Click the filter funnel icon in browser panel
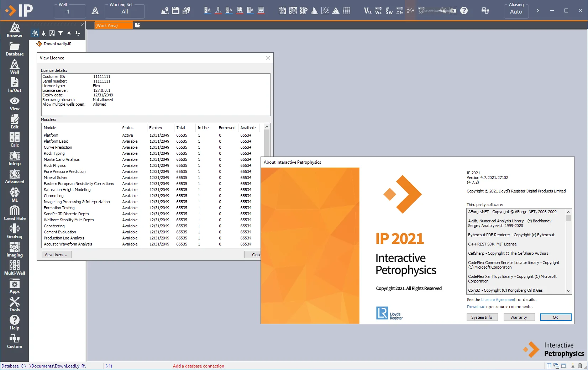The width and height of the screenshot is (588, 370). coord(61,33)
